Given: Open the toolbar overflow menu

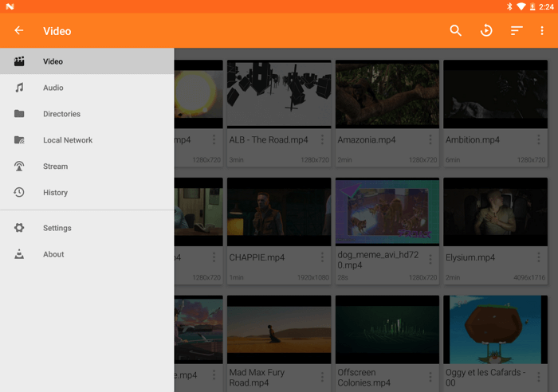Looking at the screenshot, I should pos(543,31).
